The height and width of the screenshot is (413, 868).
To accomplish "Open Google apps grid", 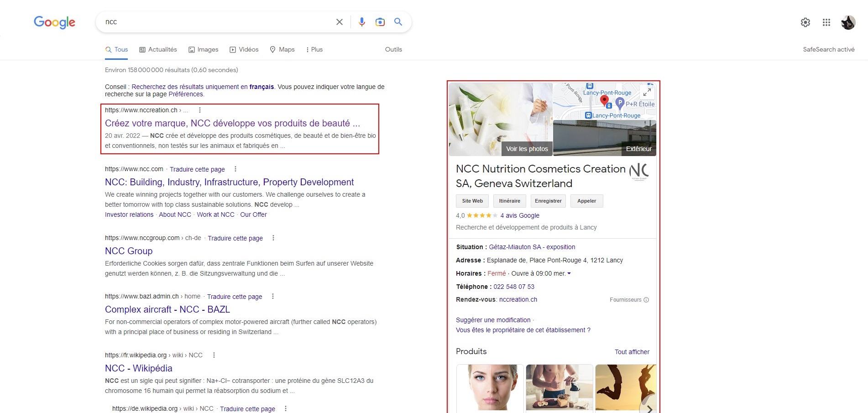I will (826, 22).
